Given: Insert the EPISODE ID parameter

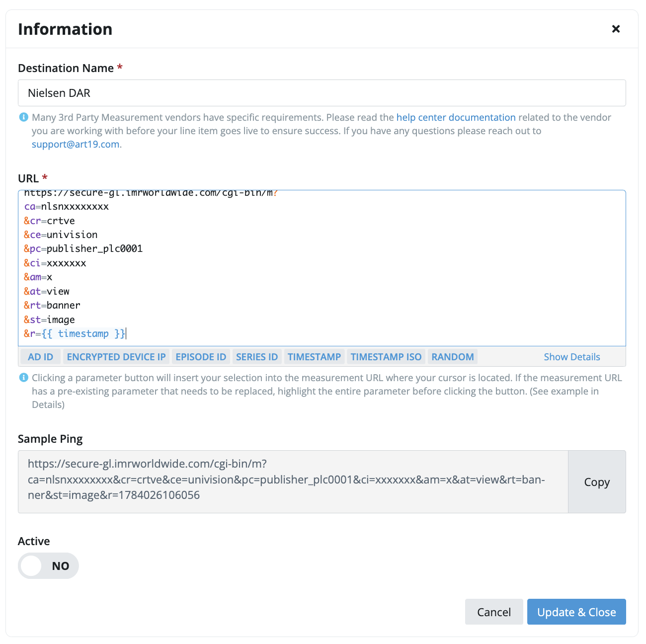Looking at the screenshot, I should pyautogui.click(x=201, y=357).
